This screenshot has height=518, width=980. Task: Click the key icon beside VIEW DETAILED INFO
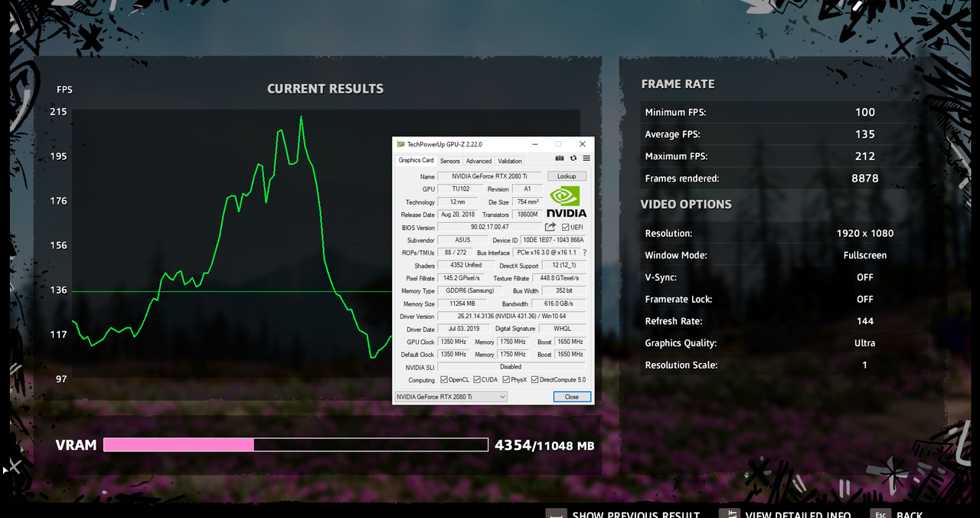[x=729, y=515]
